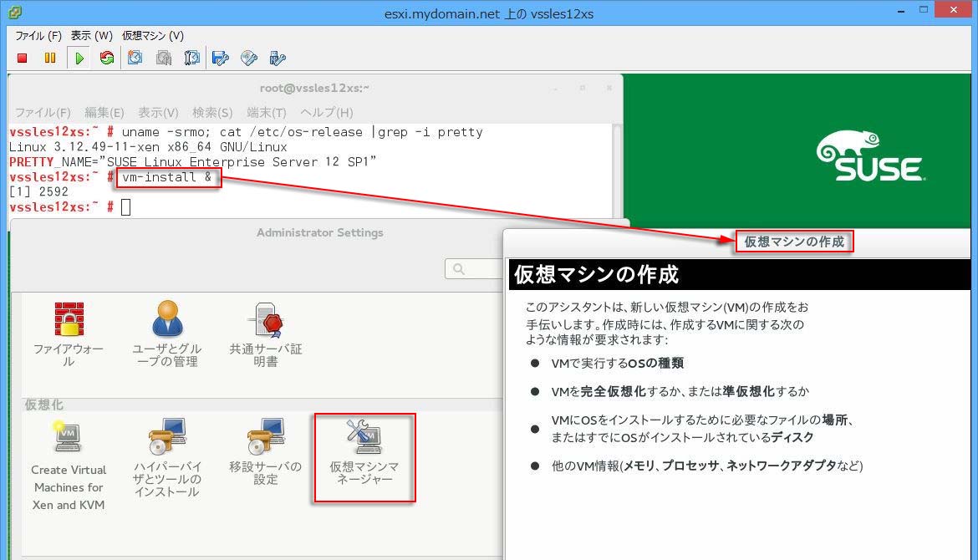Open CD/DVD device connection icon
The height and width of the screenshot is (560, 978).
point(249,58)
